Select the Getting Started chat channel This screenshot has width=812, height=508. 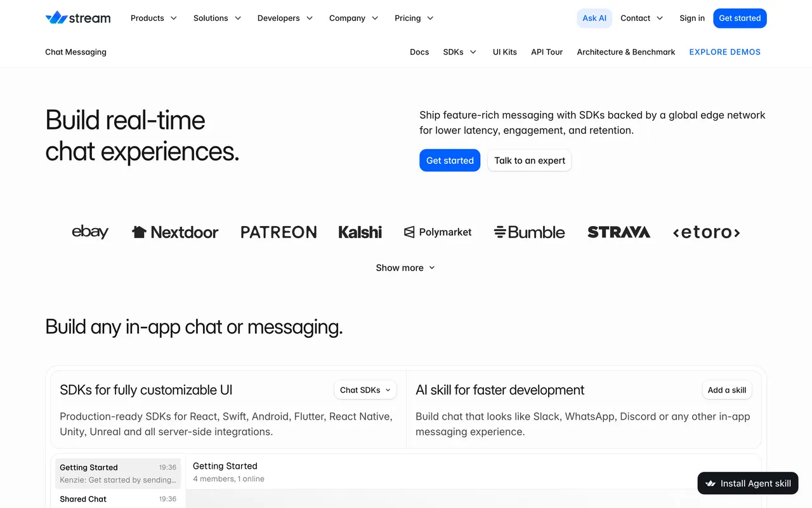[x=118, y=474]
